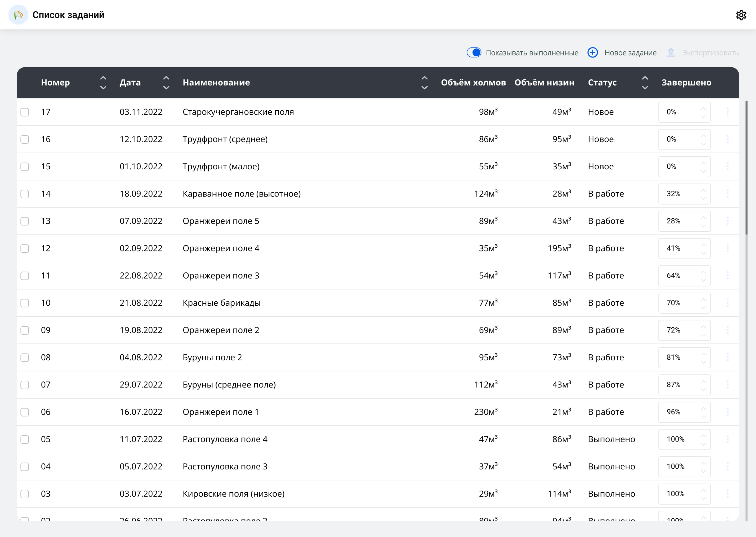Sort by the Дата column arrows
Image resolution: width=756 pixels, height=537 pixels.
166,83
